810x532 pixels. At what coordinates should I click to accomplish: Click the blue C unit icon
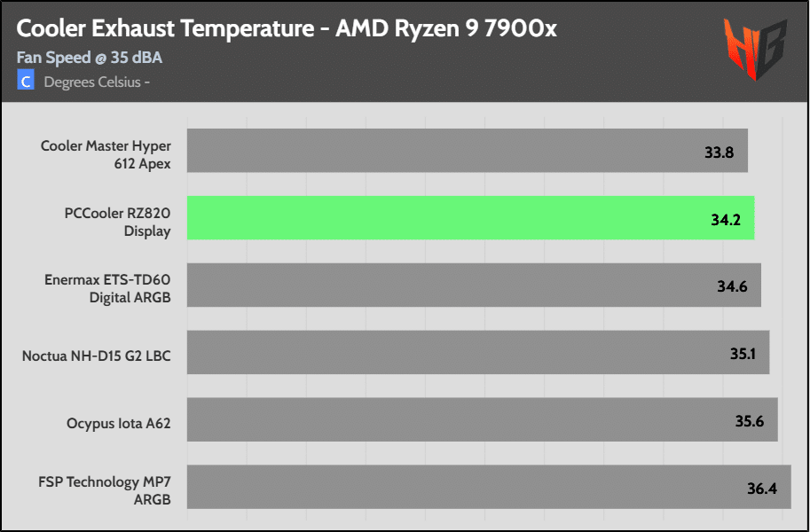(26, 82)
